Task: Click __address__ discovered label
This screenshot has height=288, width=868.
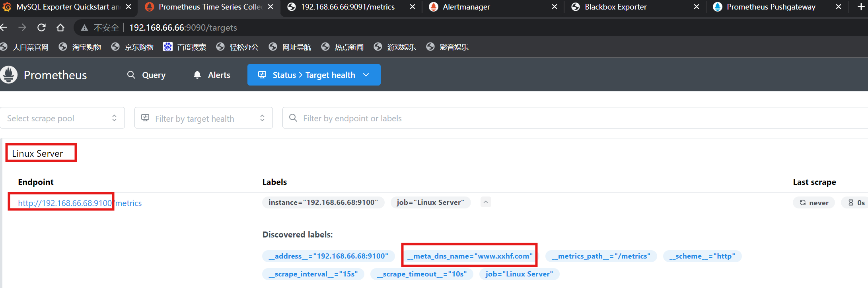Action: click(328, 256)
